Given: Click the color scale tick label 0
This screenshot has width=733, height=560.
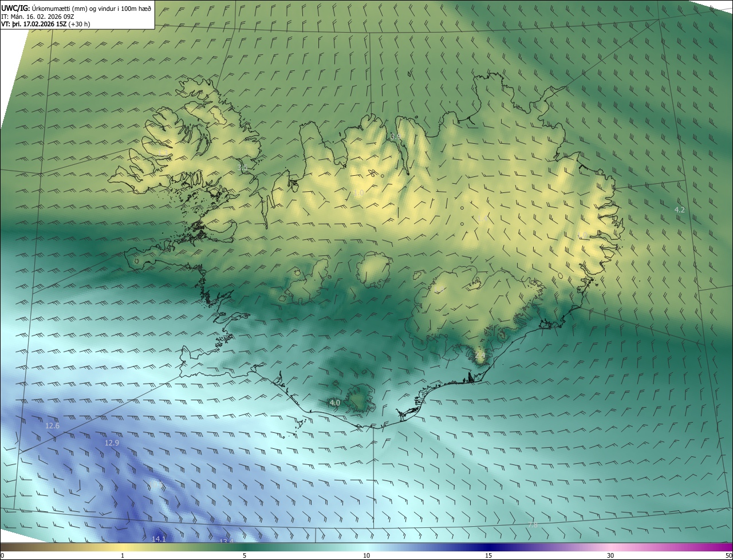Looking at the screenshot, I should click(2, 555).
